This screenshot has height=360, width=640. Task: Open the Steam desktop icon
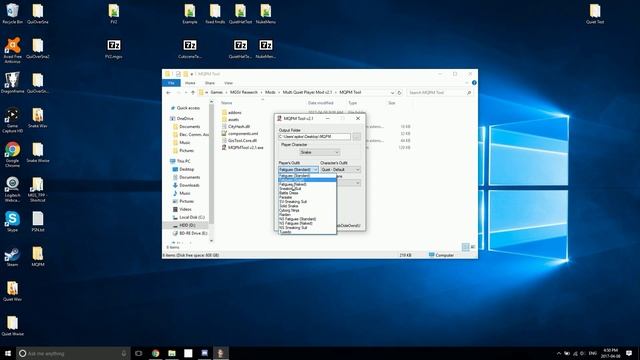coord(12,256)
